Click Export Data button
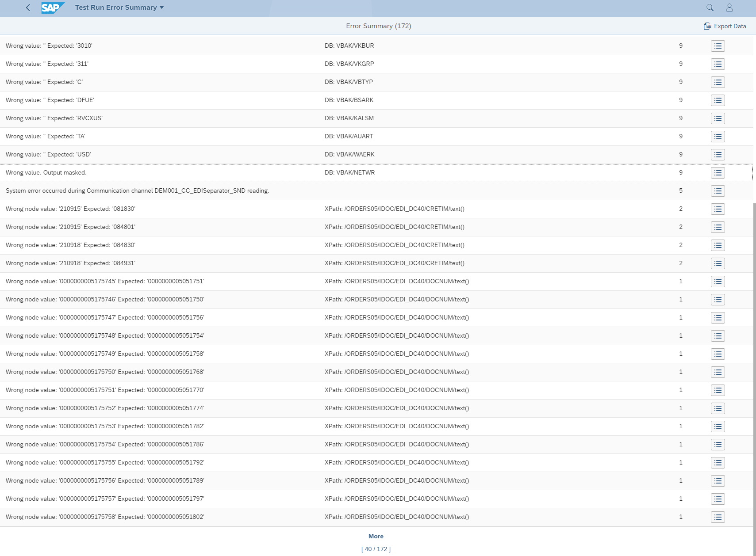Image resolution: width=756 pixels, height=556 pixels. [725, 26]
